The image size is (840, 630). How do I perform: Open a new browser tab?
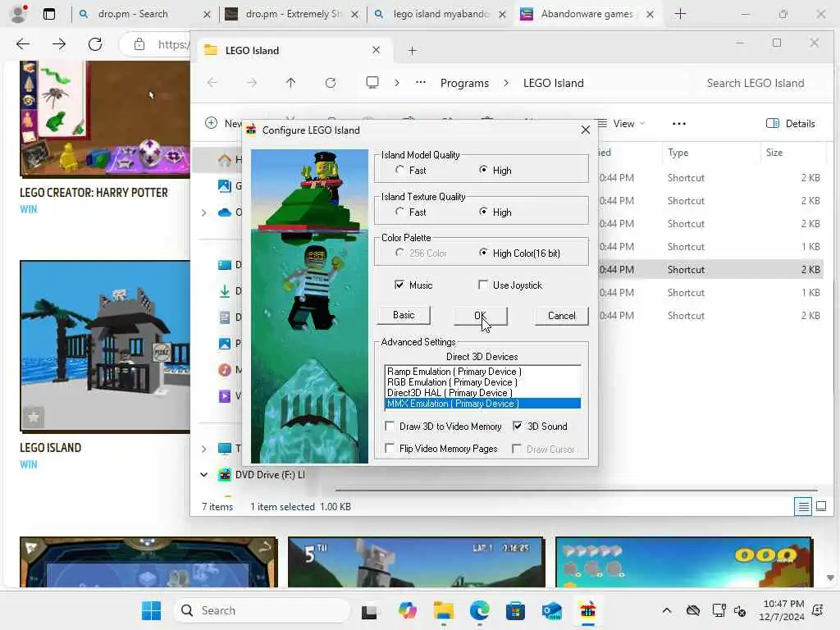pos(680,14)
